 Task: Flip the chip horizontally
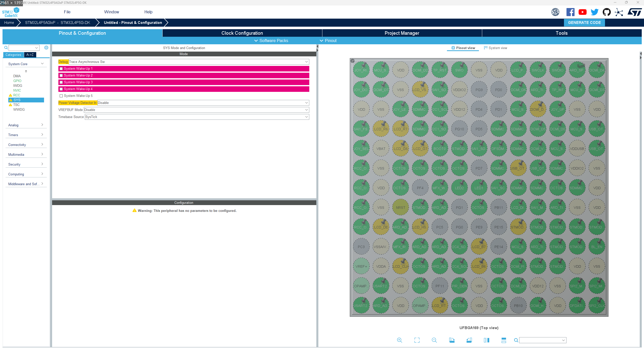click(x=486, y=340)
